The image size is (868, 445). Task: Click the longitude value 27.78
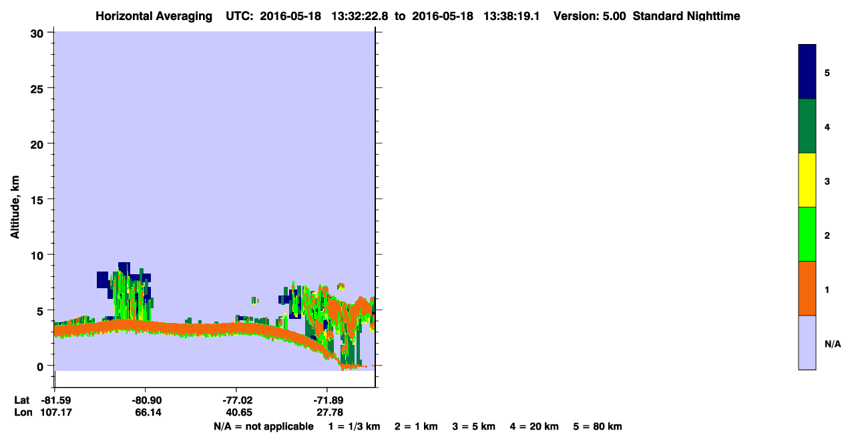click(x=330, y=412)
